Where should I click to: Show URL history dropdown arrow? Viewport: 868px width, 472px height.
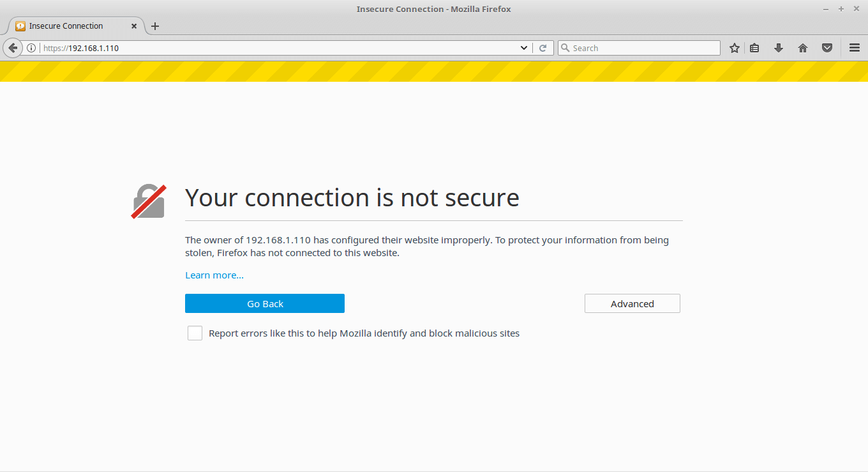[x=524, y=48]
